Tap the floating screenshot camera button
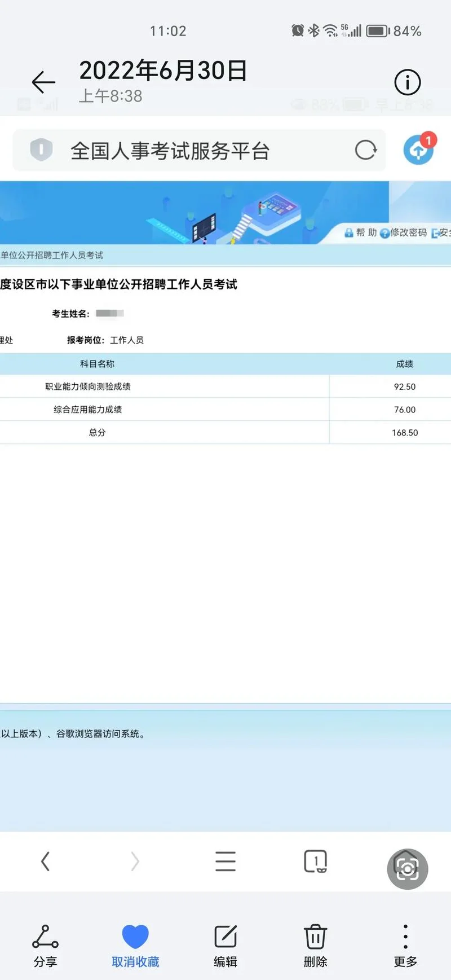The height and width of the screenshot is (980, 451). tap(408, 869)
